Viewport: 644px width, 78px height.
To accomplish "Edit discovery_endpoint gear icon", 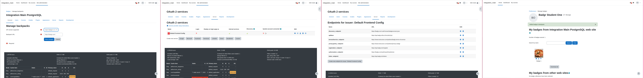I will (x=460, y=31).
